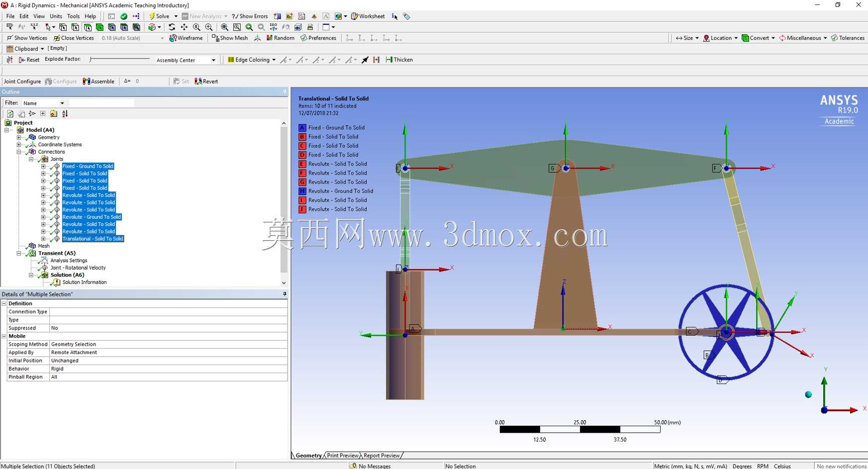
Task: Open the Location dropdown
Action: (720, 38)
